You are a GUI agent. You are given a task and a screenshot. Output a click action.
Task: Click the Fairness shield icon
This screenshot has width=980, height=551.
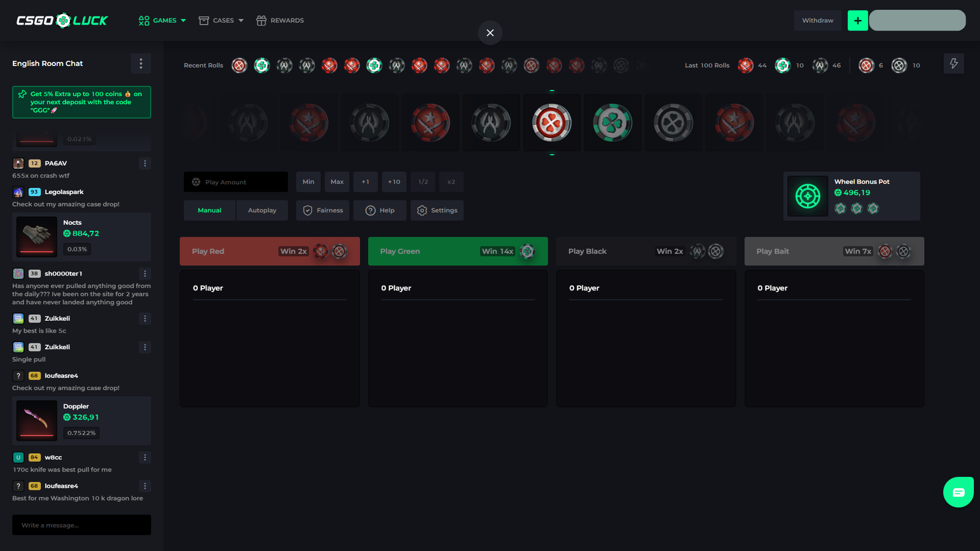click(x=308, y=210)
